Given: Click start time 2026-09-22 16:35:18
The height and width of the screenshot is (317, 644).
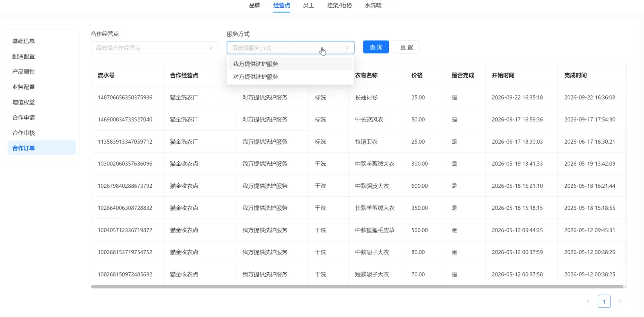Looking at the screenshot, I should (517, 97).
